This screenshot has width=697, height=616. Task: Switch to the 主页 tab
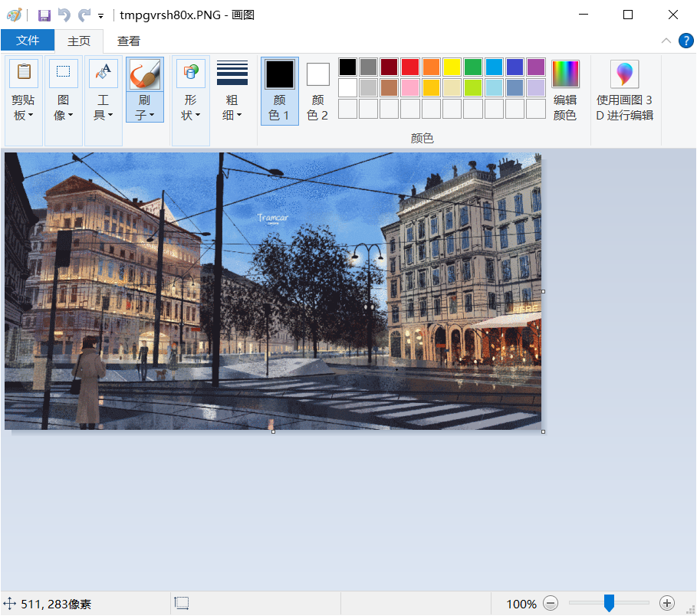(x=79, y=41)
